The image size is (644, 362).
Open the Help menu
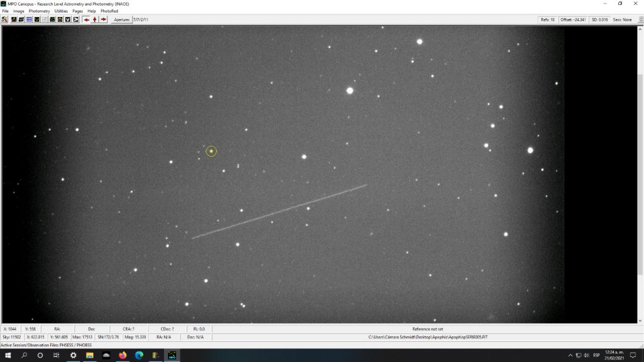click(92, 11)
